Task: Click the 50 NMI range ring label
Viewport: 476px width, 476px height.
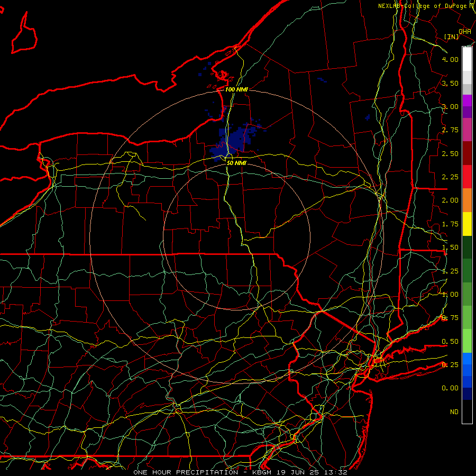Action: click(x=236, y=163)
